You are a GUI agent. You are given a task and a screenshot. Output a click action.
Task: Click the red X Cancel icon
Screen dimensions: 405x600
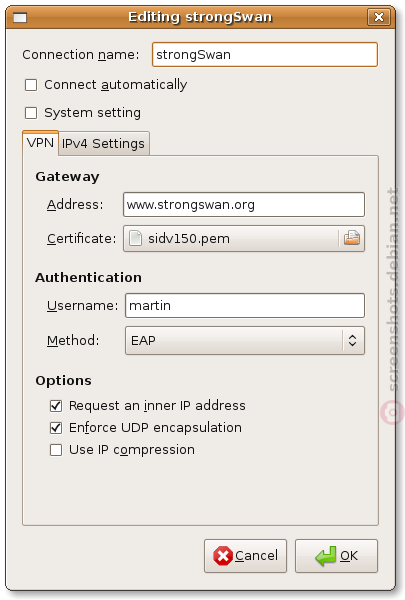[x=223, y=556]
